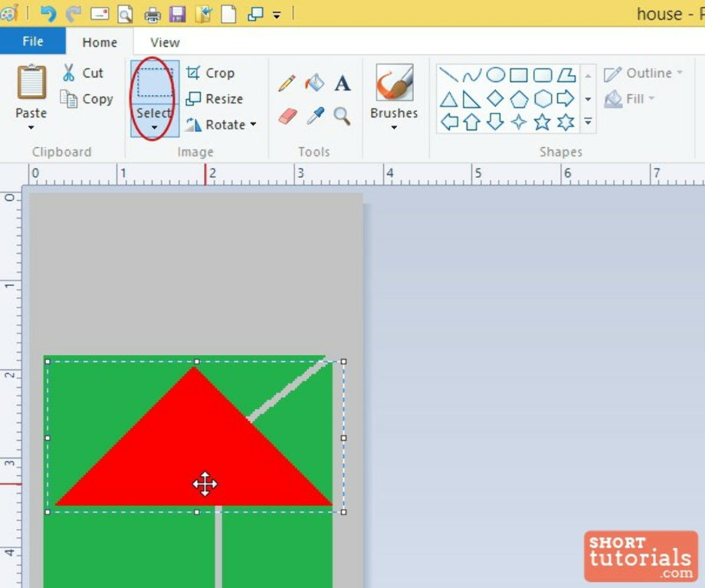Choose the Hexagon shape
Viewport: 705px width, 588px height.
point(543,99)
